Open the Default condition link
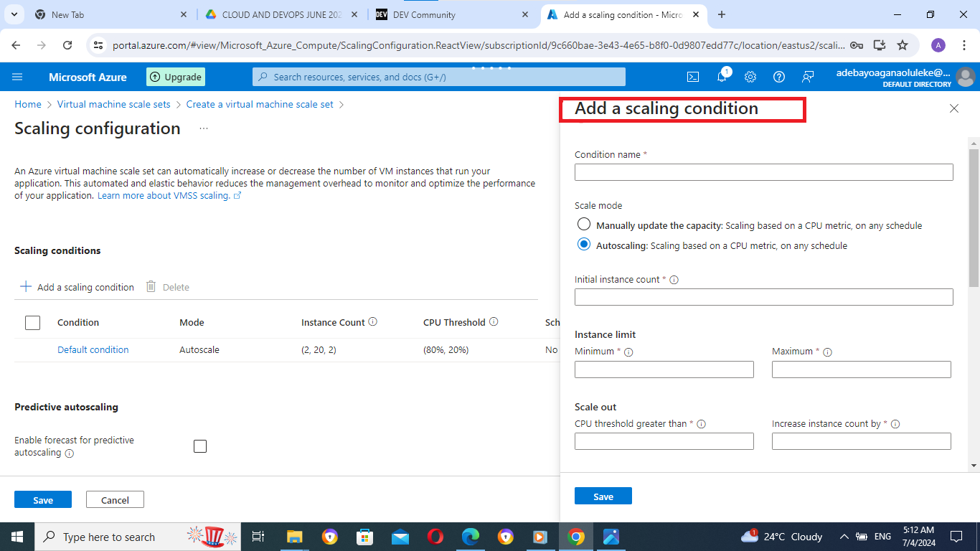Viewport: 980px width, 551px height. click(x=93, y=350)
